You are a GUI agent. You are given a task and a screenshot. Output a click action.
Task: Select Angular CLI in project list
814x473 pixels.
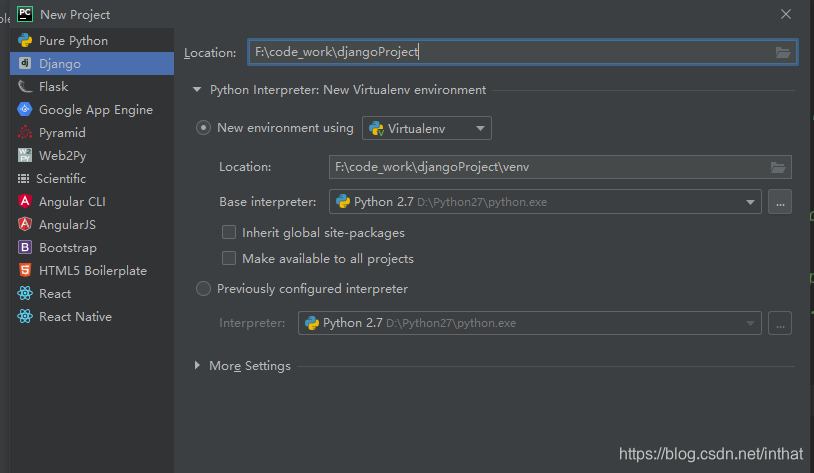click(92, 201)
